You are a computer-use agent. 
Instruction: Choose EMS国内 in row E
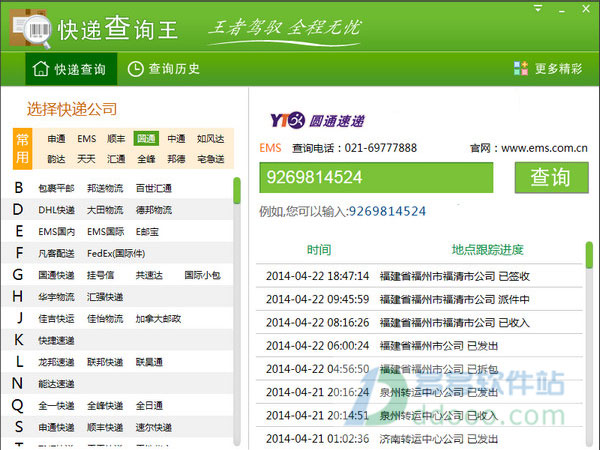point(57,232)
